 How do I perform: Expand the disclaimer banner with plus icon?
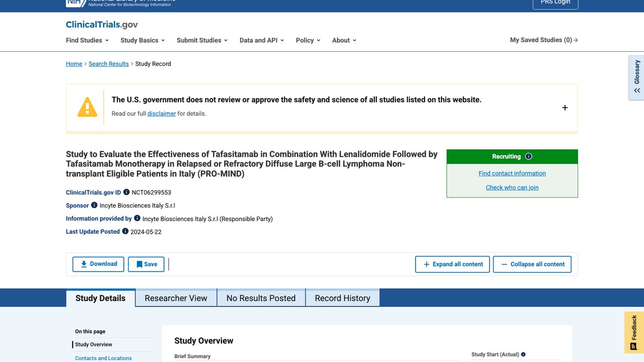(x=565, y=108)
